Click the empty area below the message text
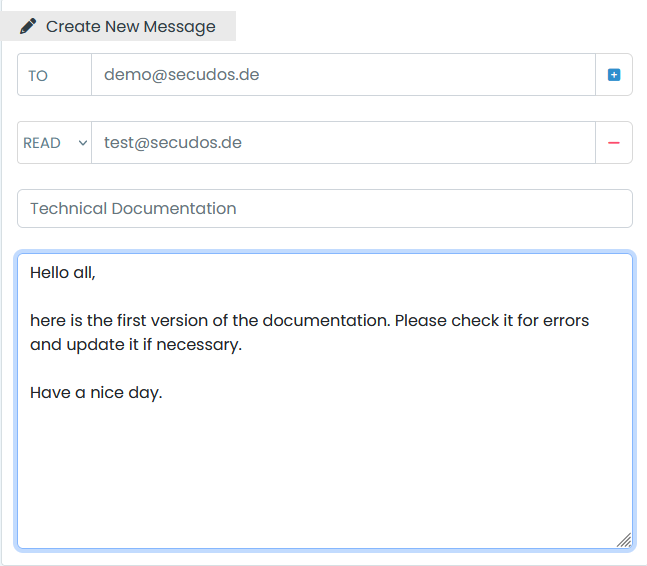The width and height of the screenshot is (647, 566). pos(324,470)
